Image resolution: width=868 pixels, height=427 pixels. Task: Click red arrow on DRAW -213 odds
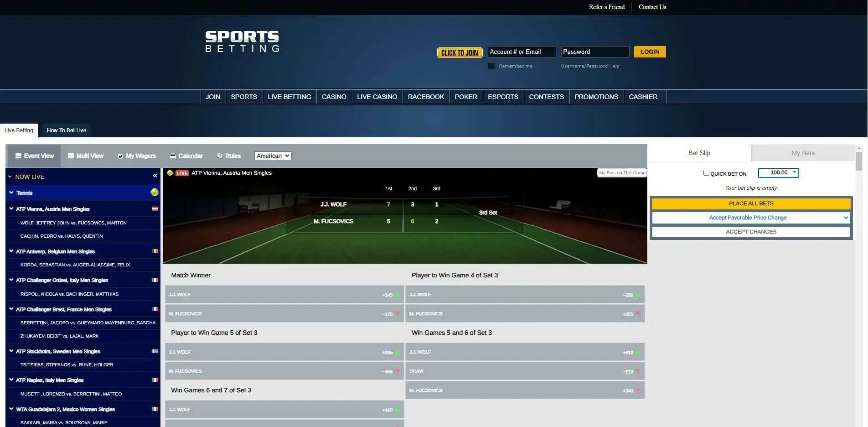(638, 371)
